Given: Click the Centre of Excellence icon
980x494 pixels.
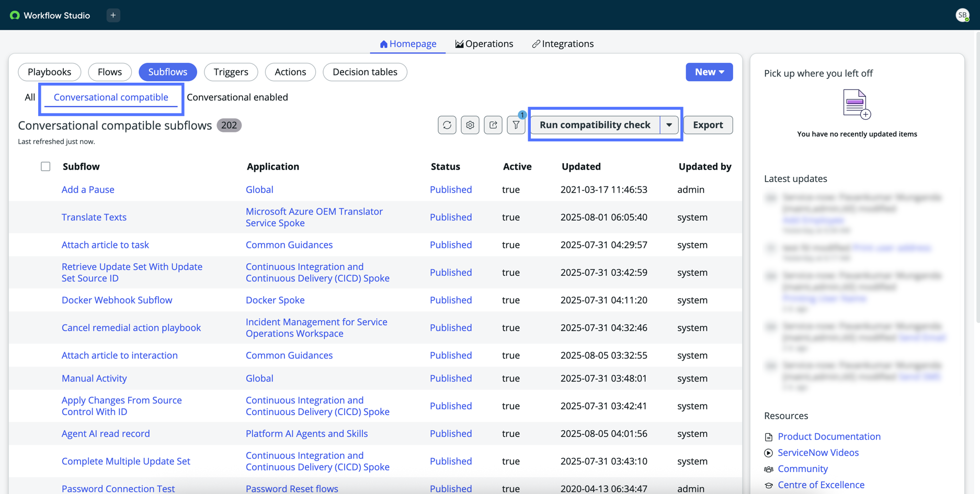Looking at the screenshot, I should 768,485.
